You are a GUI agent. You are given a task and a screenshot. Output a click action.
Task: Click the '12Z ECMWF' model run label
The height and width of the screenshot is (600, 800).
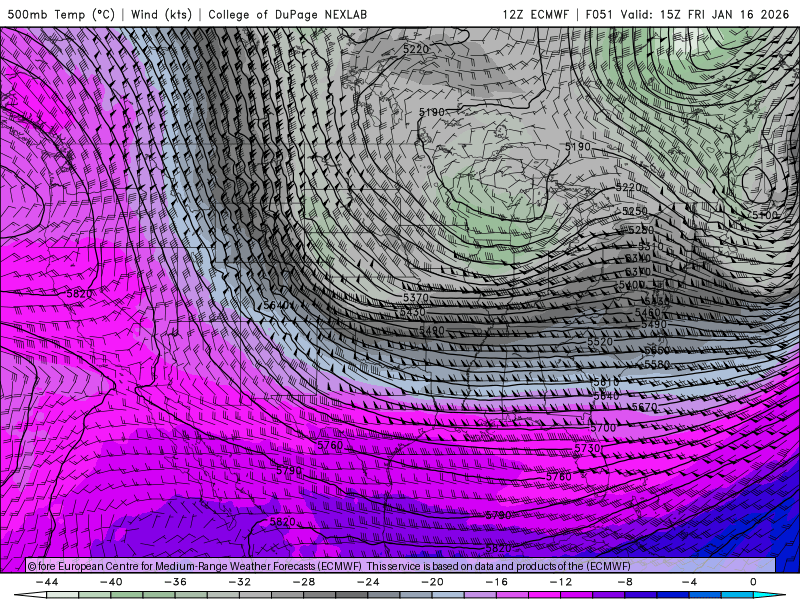click(535, 14)
